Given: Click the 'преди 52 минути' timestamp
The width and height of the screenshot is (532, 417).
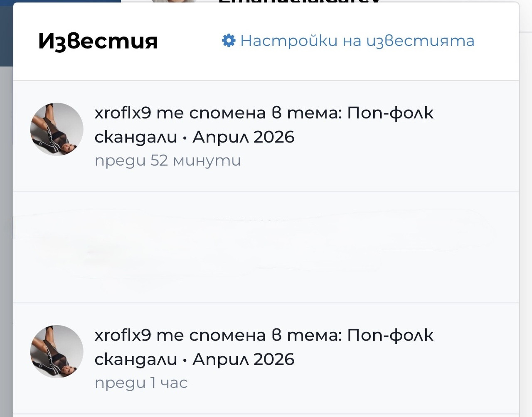Looking at the screenshot, I should (167, 161).
